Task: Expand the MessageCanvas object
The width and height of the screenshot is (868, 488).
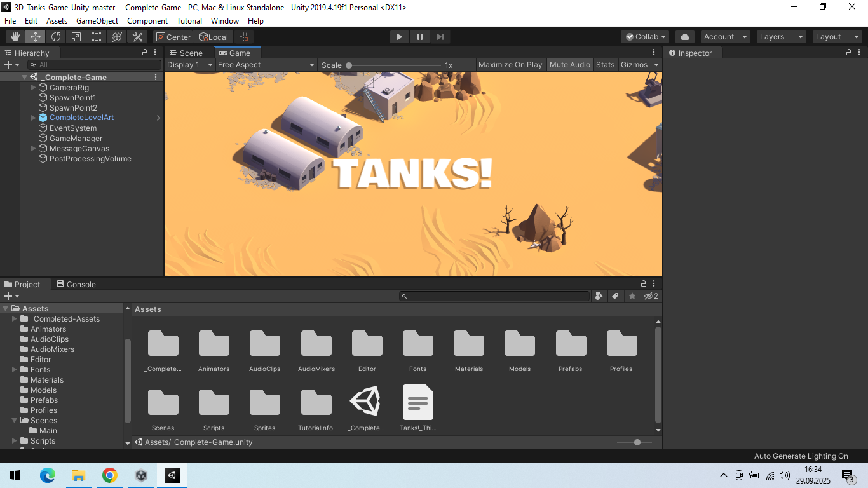Action: coord(34,148)
